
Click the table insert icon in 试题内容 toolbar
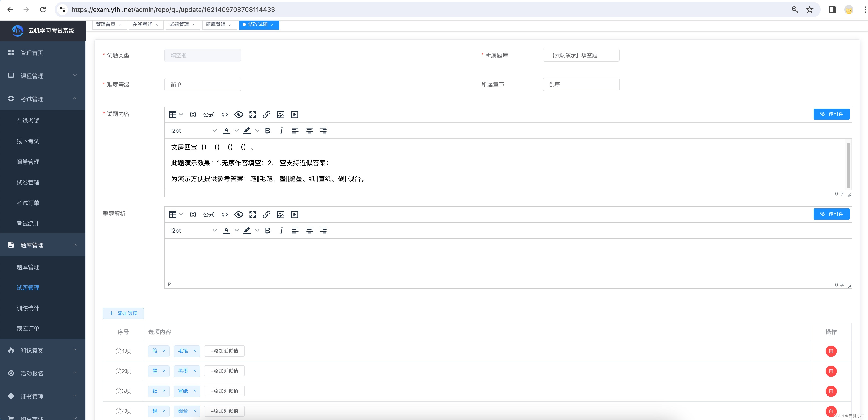click(x=173, y=115)
